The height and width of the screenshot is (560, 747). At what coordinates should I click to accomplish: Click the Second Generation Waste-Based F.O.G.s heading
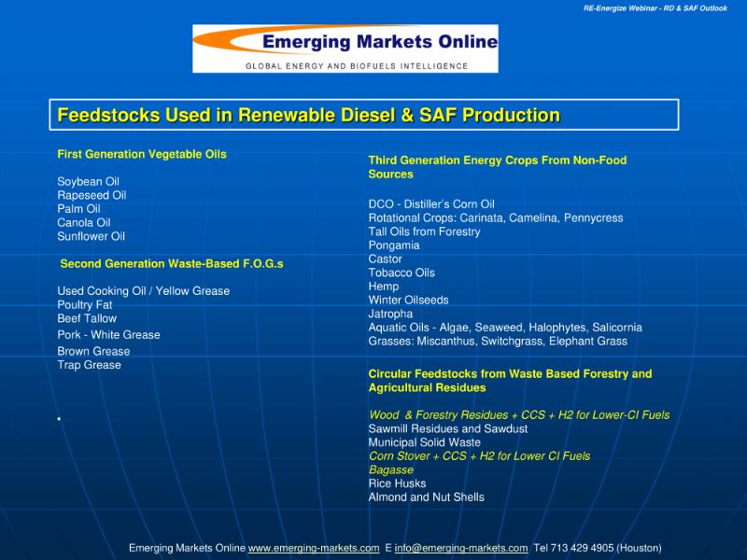click(171, 264)
